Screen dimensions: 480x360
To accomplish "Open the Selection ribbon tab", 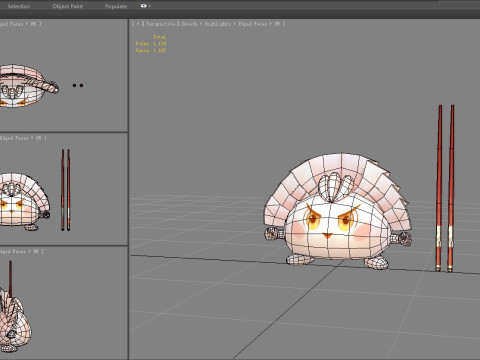I will click(19, 6).
